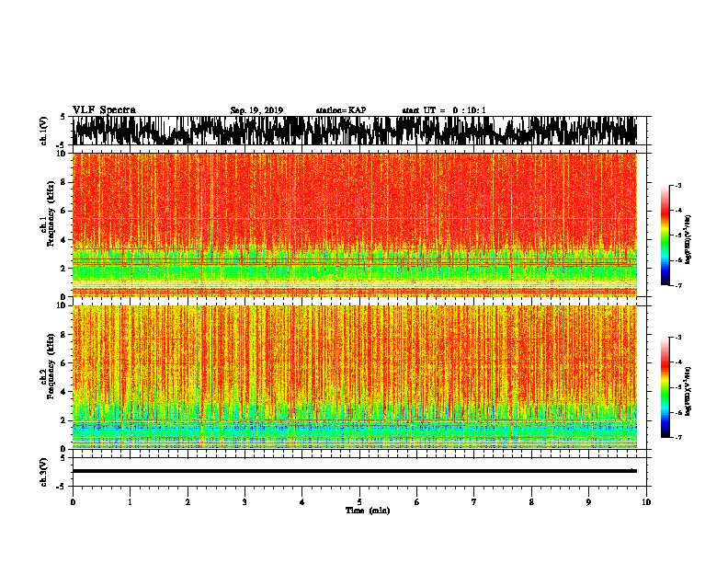This screenshot has width=728, height=563.
Task: Click inside the ch.1 voltage waveform strip
Action: pyautogui.click(x=354, y=131)
